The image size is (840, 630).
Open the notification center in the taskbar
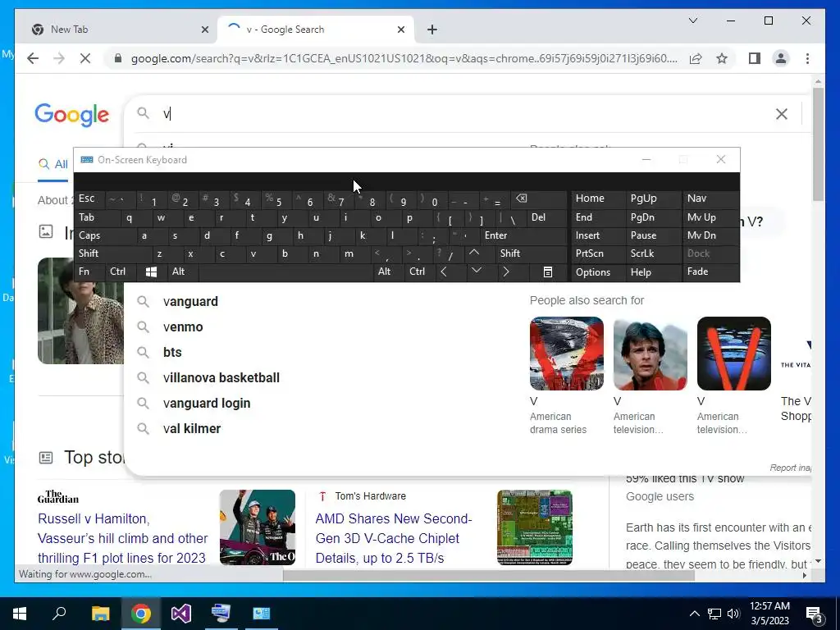[x=815, y=614]
